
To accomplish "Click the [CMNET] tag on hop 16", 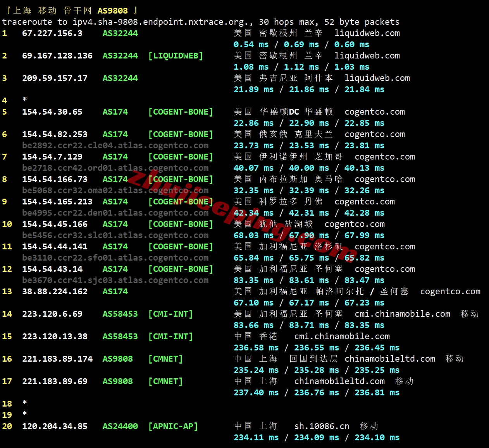I will point(165,359).
